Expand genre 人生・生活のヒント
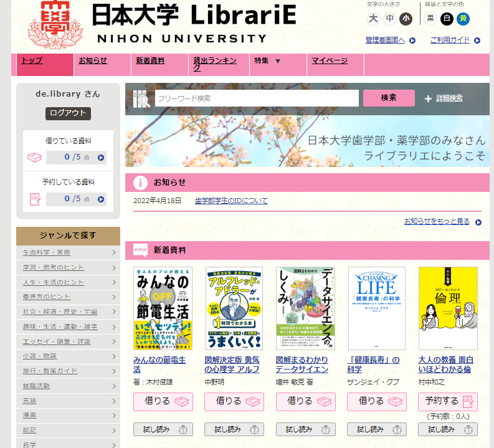494x448 pixels. click(68, 283)
